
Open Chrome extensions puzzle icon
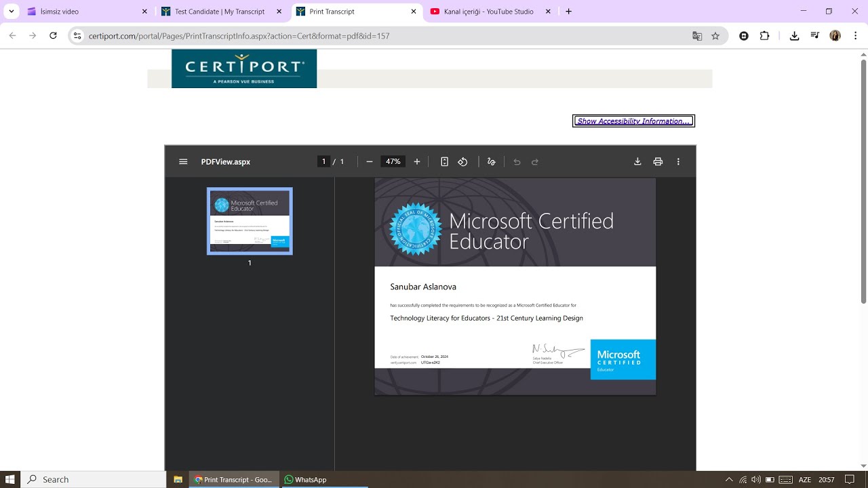765,36
